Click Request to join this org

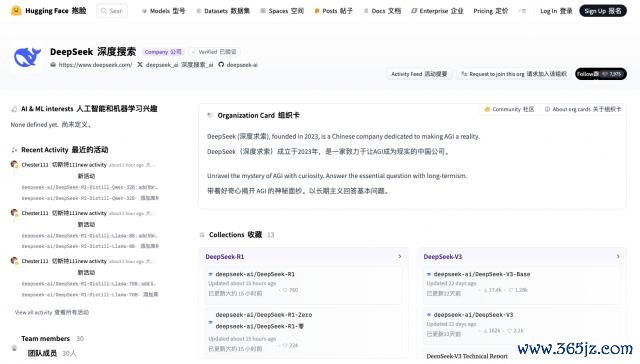point(513,74)
